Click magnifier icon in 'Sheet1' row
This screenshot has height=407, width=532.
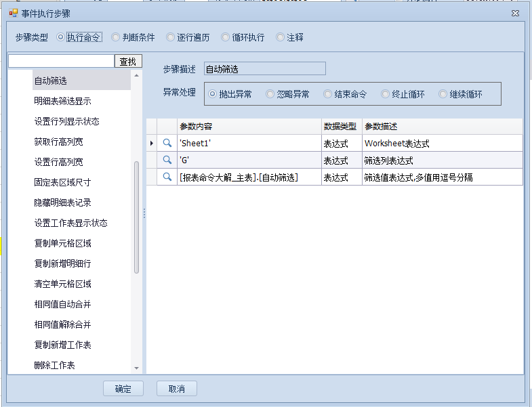[167, 143]
